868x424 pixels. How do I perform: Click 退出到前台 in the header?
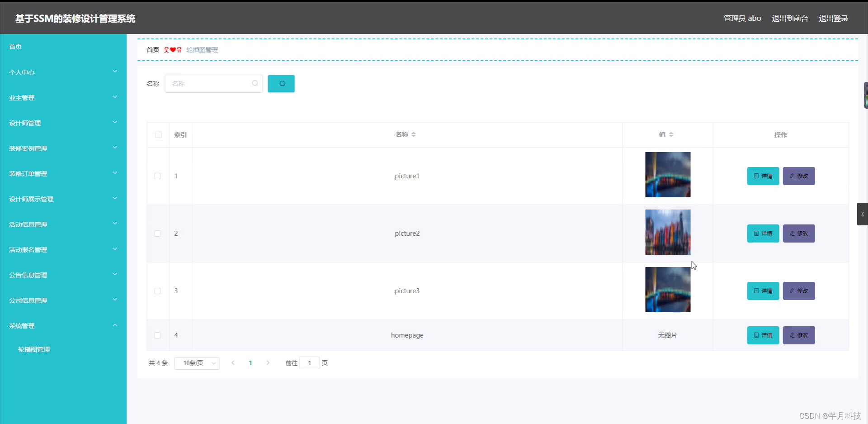coord(789,18)
